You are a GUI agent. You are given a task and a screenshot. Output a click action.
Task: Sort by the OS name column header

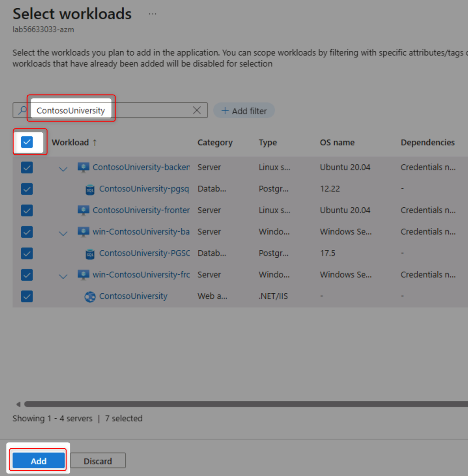tap(337, 142)
